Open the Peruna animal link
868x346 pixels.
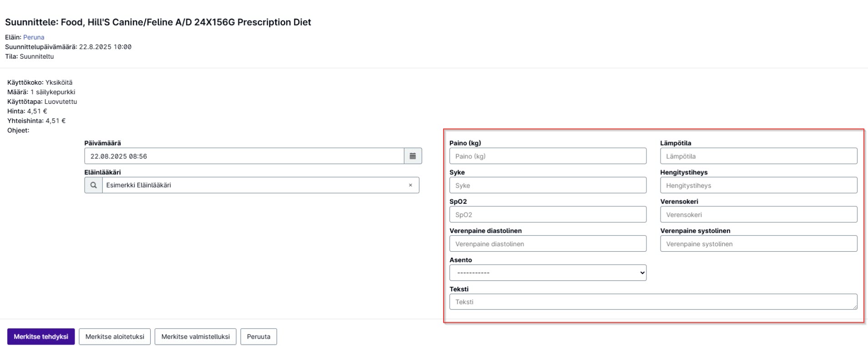pyautogui.click(x=34, y=37)
